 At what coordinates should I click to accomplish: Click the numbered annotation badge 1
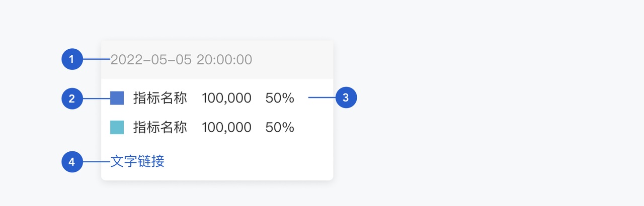(72, 60)
